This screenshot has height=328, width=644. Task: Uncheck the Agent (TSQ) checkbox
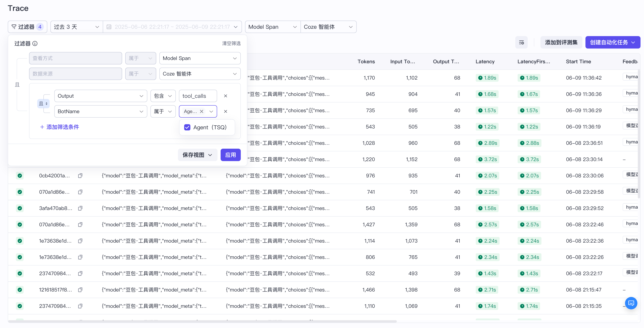pos(187,128)
